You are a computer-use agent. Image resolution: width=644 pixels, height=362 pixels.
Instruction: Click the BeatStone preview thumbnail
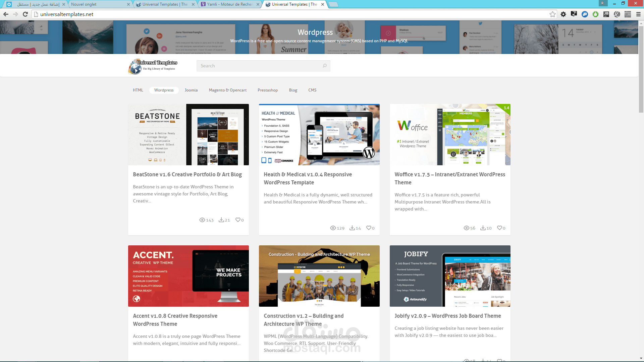tap(189, 134)
